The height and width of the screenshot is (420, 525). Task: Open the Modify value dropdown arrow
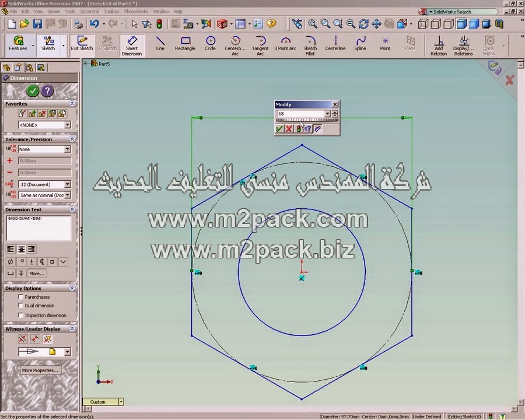(x=327, y=114)
